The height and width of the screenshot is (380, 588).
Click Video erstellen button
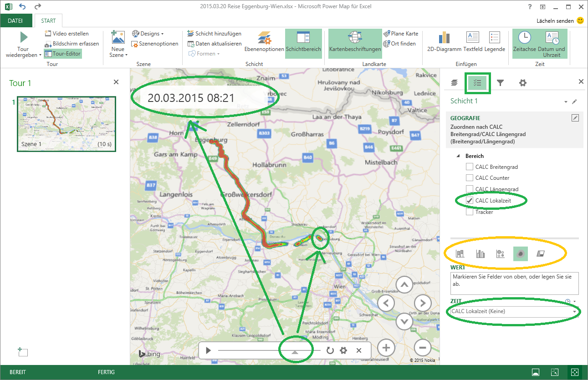click(x=67, y=34)
